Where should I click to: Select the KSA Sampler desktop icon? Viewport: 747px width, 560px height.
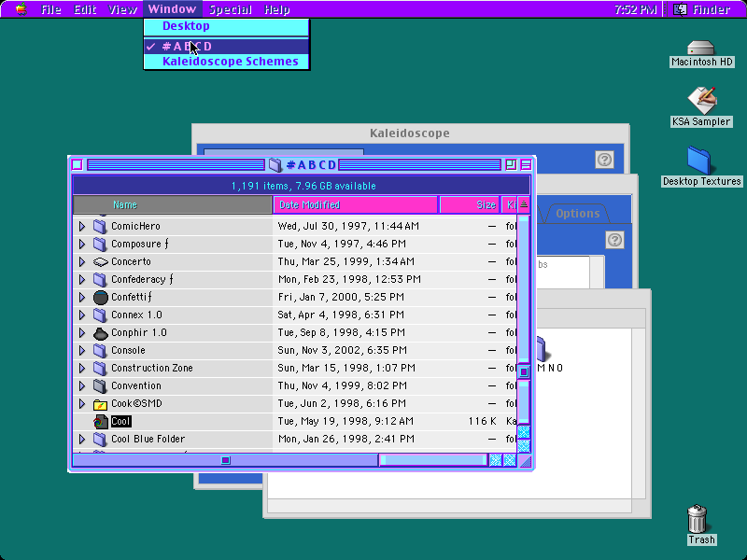click(701, 100)
